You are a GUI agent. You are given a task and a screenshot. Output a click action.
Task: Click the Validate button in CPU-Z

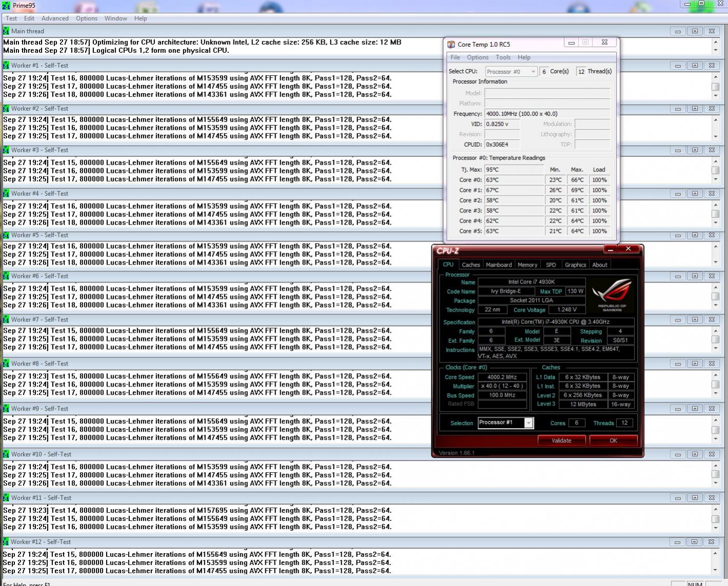[561, 440]
